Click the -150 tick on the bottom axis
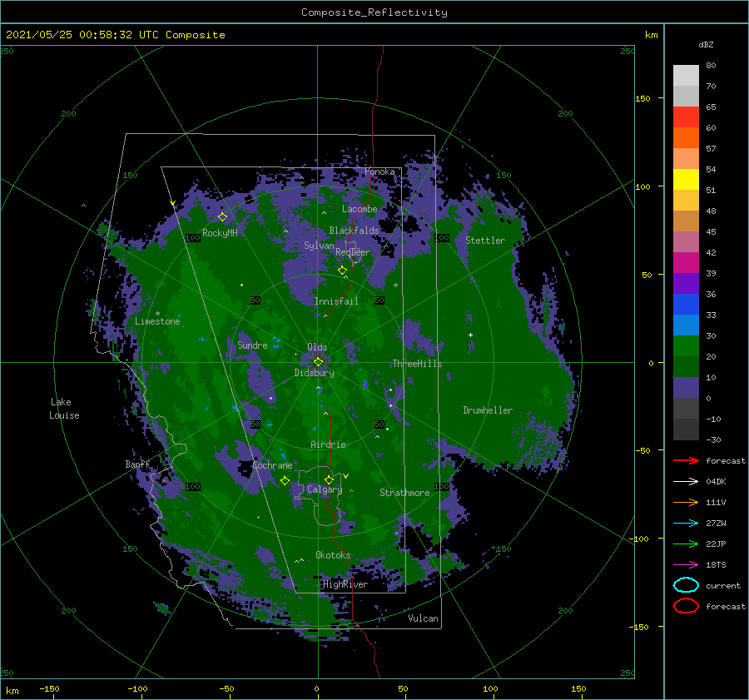This screenshot has height=700, width=749. [49, 688]
